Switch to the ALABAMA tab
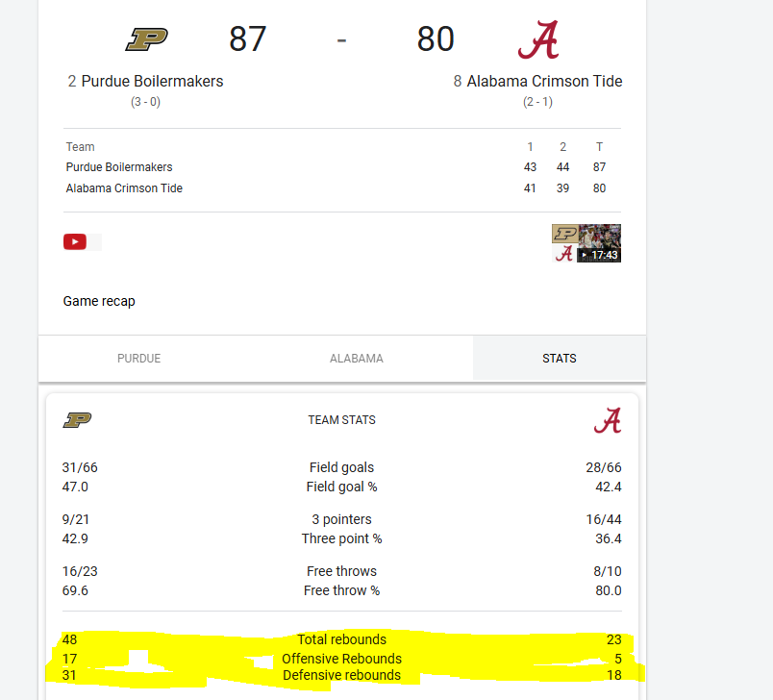This screenshot has height=700, width=773. coord(357,359)
